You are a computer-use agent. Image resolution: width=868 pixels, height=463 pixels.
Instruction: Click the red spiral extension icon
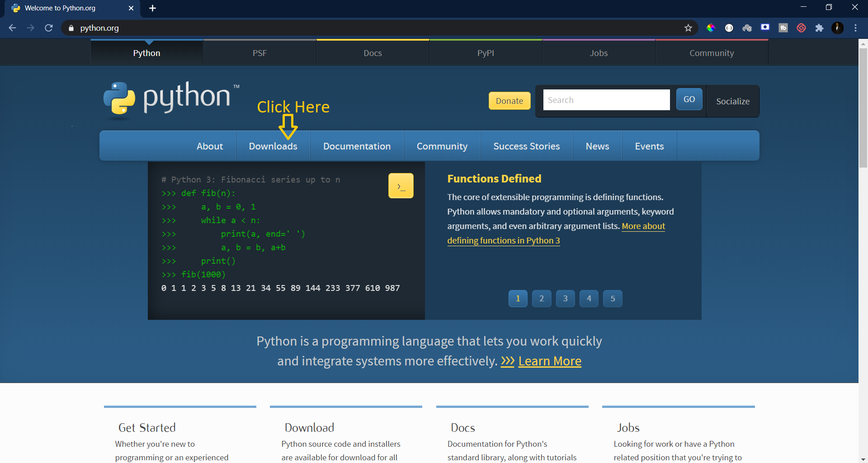coord(801,28)
